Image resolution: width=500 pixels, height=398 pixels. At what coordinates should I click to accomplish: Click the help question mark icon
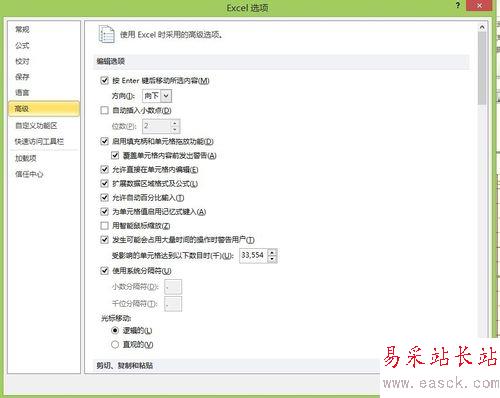click(458, 5)
